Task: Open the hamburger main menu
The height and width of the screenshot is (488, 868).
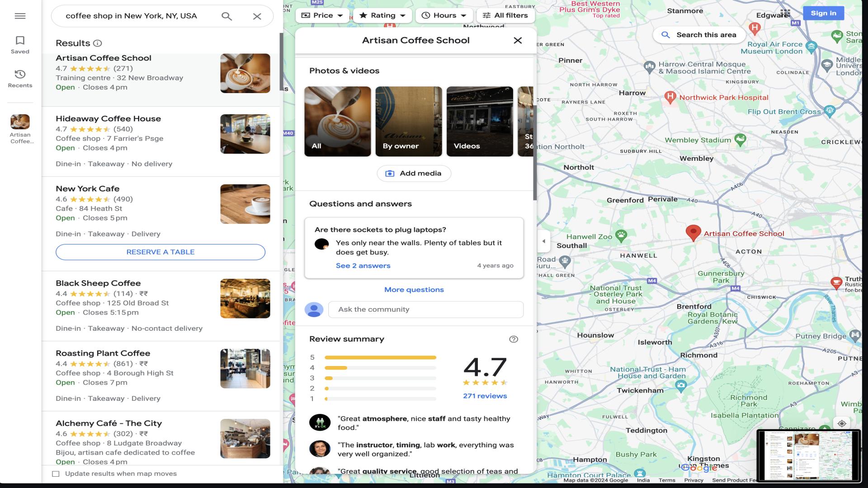Action: click(x=20, y=16)
